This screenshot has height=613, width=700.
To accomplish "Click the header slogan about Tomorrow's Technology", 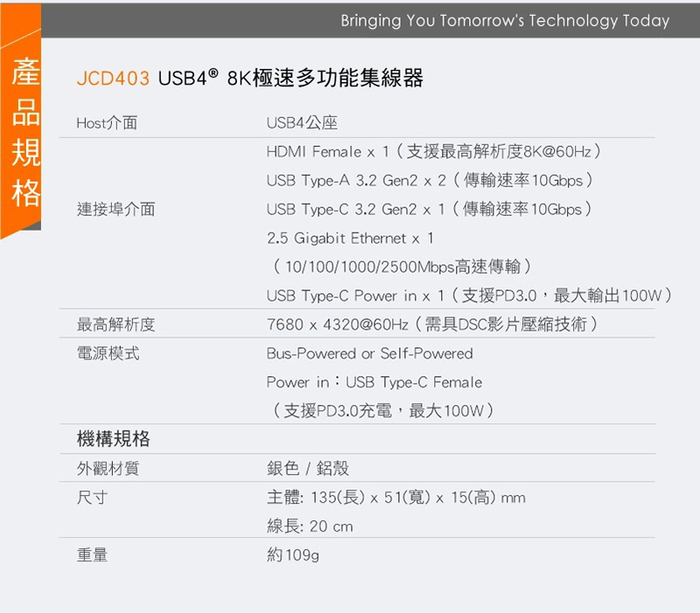I will [505, 20].
